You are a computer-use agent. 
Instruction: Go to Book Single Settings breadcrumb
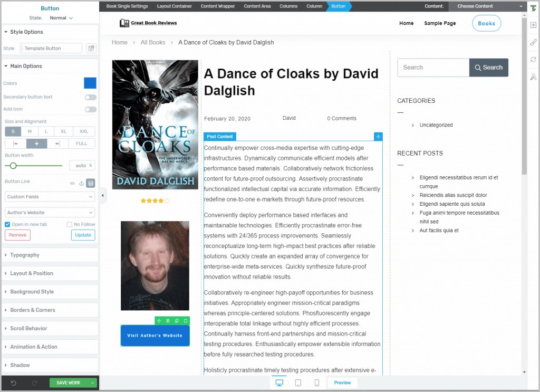(126, 6)
